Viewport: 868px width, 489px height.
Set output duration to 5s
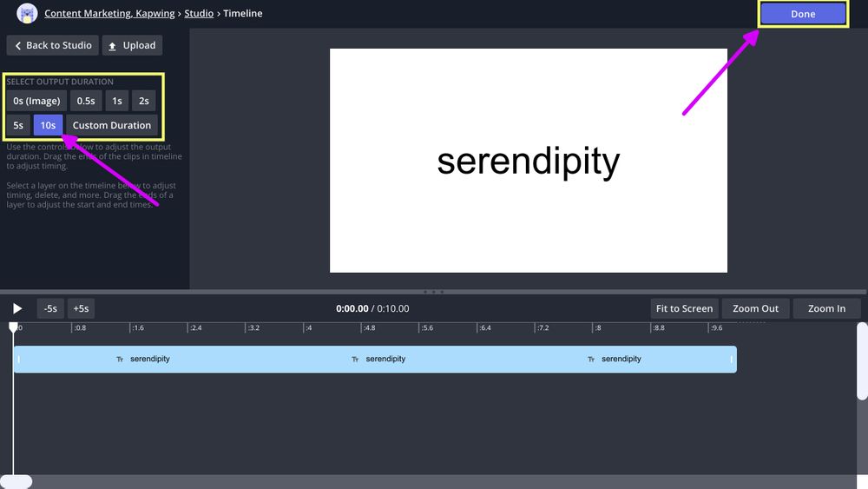(18, 125)
